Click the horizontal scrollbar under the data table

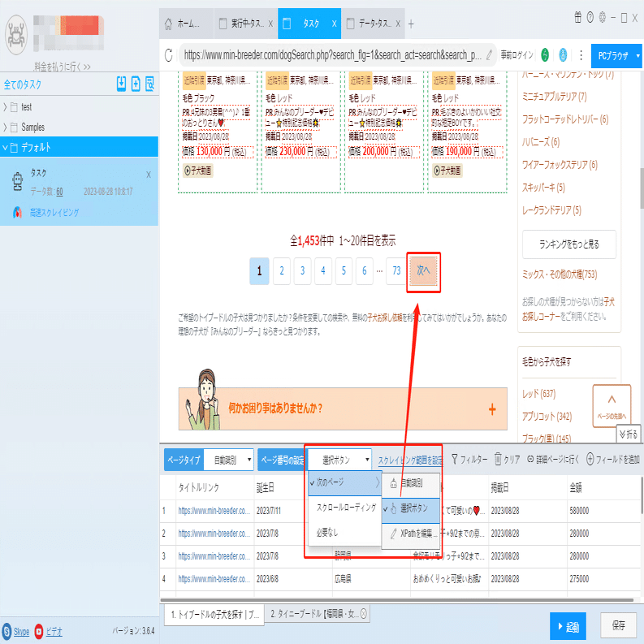(397, 600)
